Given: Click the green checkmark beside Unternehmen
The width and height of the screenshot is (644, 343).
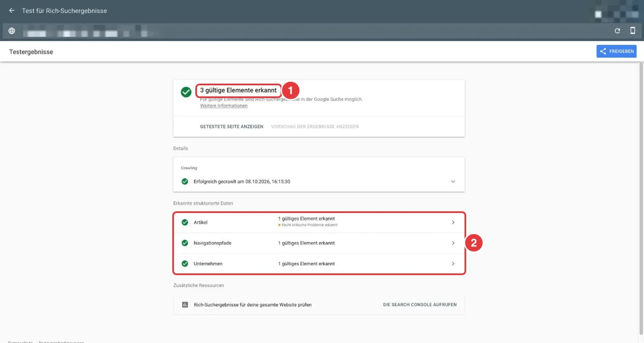Looking at the screenshot, I should click(185, 264).
